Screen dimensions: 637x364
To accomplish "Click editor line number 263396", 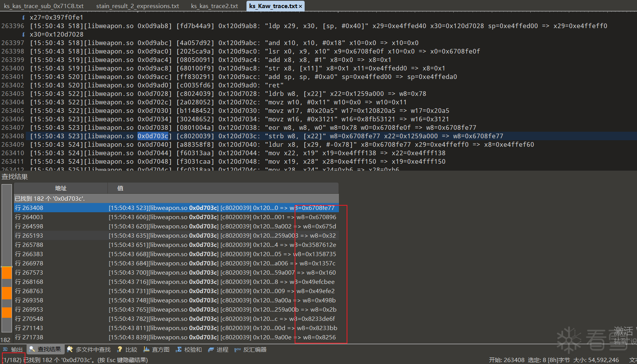I will point(13,26).
